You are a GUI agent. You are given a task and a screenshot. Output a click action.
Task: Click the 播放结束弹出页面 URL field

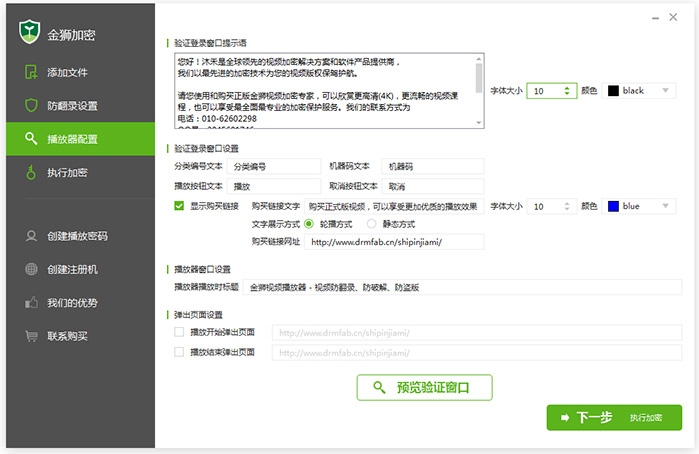click(x=477, y=352)
